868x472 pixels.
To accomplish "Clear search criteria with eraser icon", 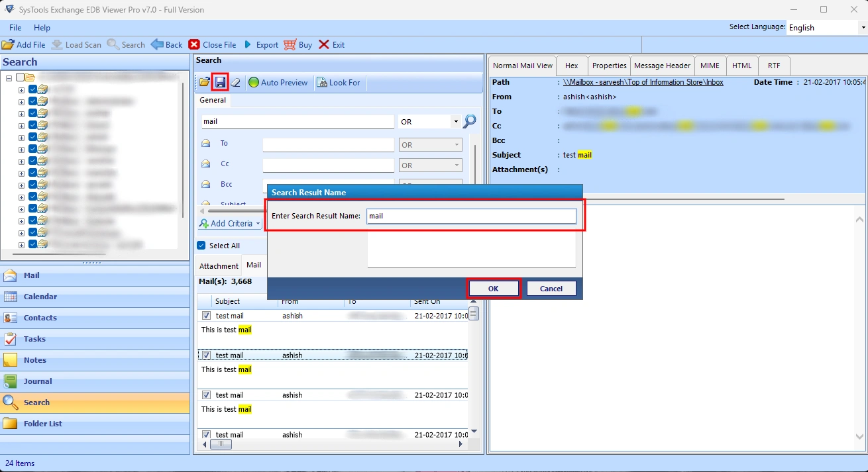I will [235, 83].
